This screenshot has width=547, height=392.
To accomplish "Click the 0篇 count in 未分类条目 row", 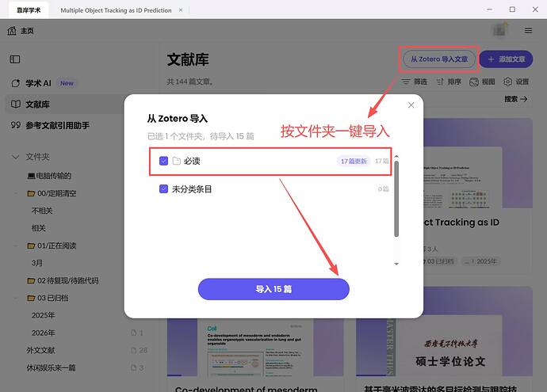I will [383, 188].
